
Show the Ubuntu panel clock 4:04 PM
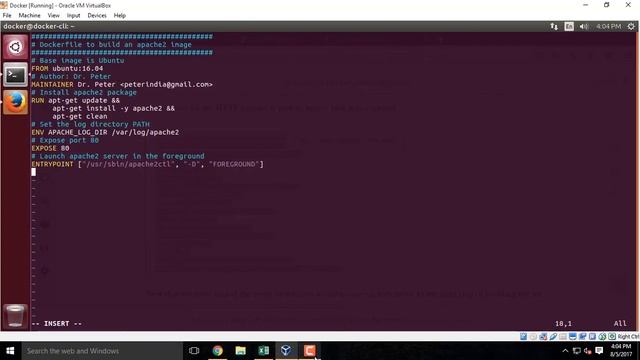609,26
